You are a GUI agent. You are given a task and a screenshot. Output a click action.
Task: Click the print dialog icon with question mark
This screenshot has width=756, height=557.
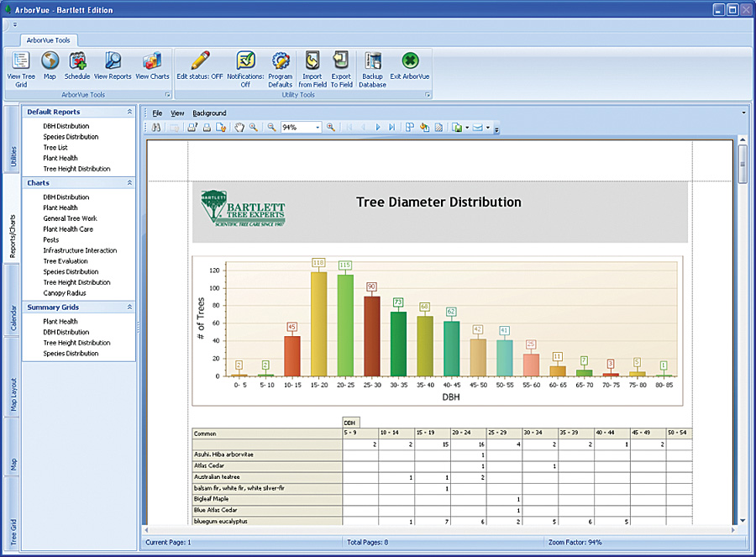[192, 128]
